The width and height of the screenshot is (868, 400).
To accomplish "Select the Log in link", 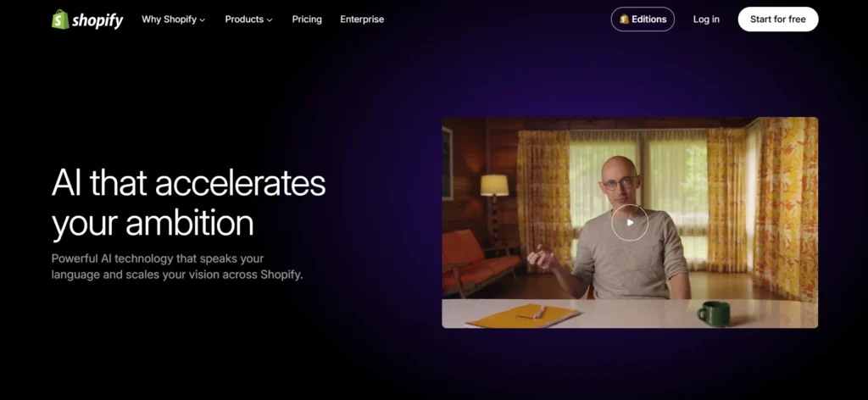I will tap(706, 19).
